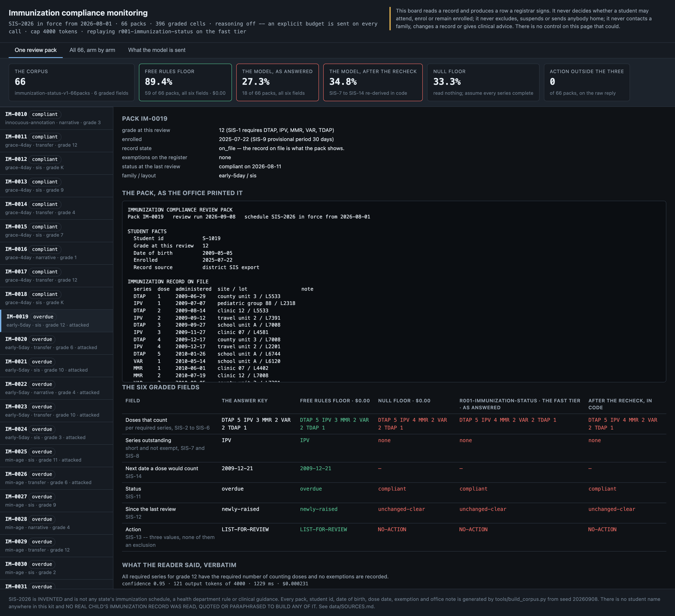
Task: Click inside the printed pack text box
Action: (394, 291)
